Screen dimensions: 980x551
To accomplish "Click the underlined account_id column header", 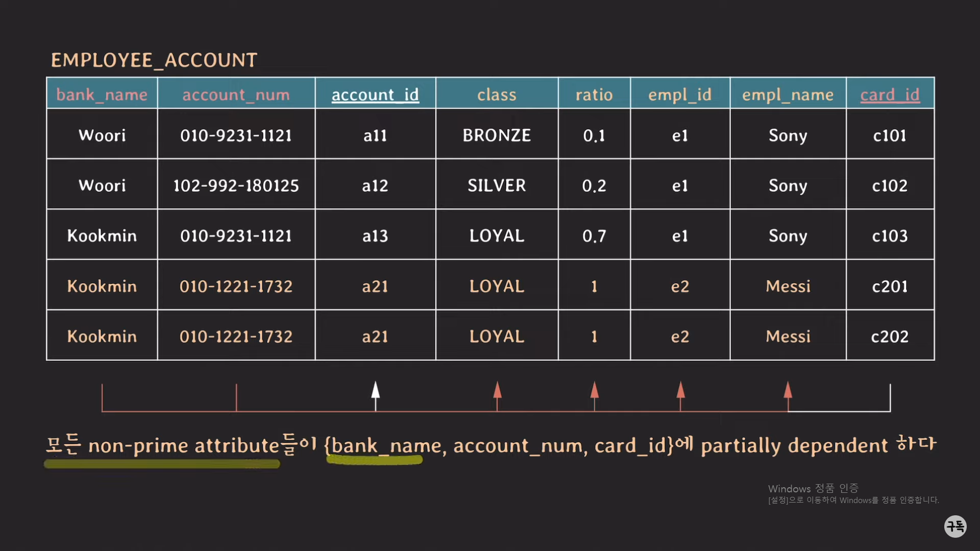I will pos(375,94).
